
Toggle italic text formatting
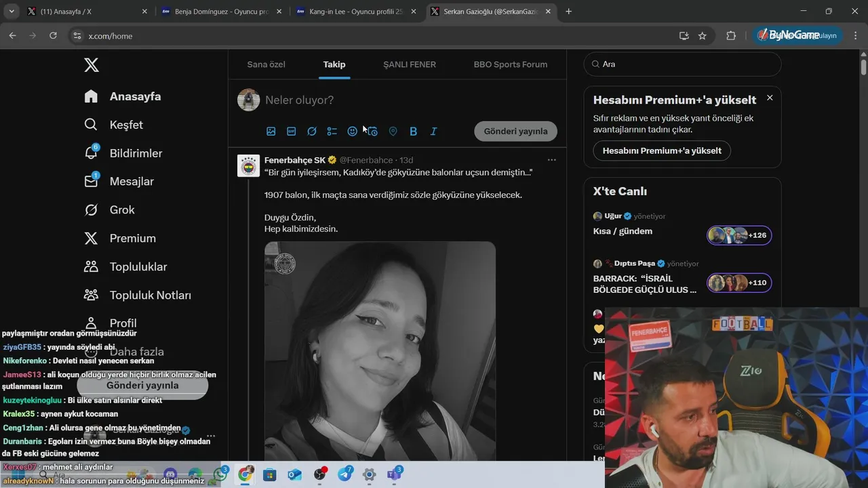[433, 131]
